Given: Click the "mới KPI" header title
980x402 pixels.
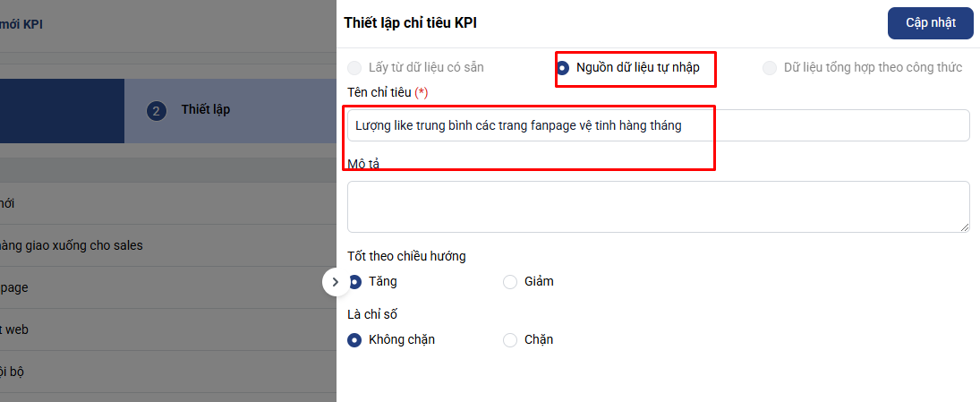Looking at the screenshot, I should coord(21,24).
